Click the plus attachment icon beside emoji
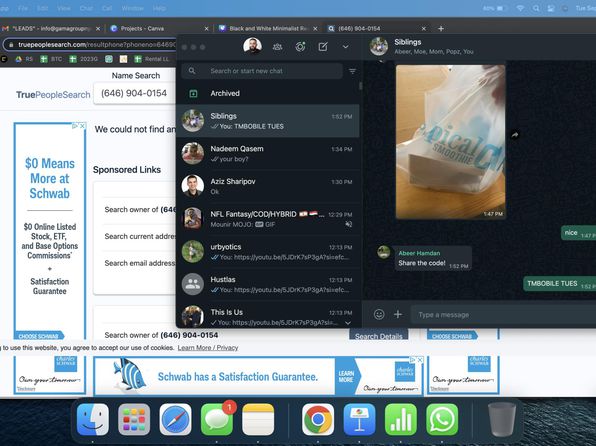 click(398, 314)
